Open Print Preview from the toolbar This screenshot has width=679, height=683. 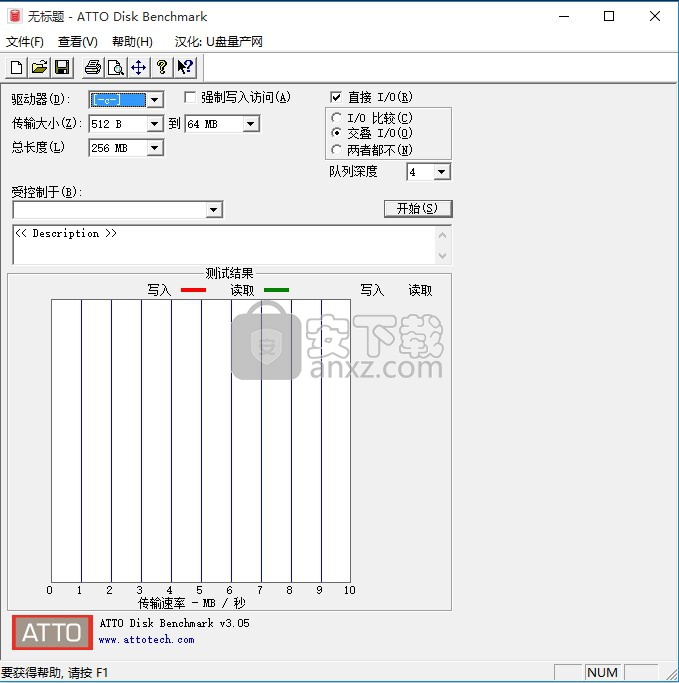click(x=116, y=68)
